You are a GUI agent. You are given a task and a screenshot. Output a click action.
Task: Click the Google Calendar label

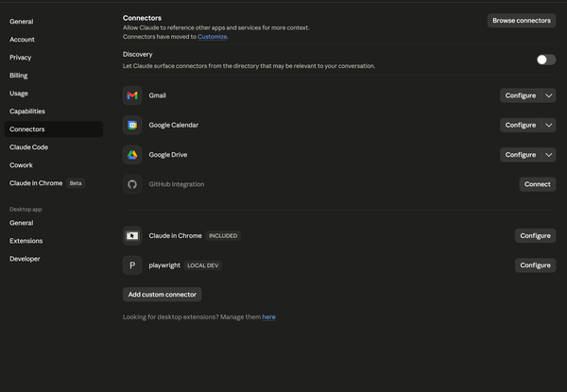tap(174, 125)
